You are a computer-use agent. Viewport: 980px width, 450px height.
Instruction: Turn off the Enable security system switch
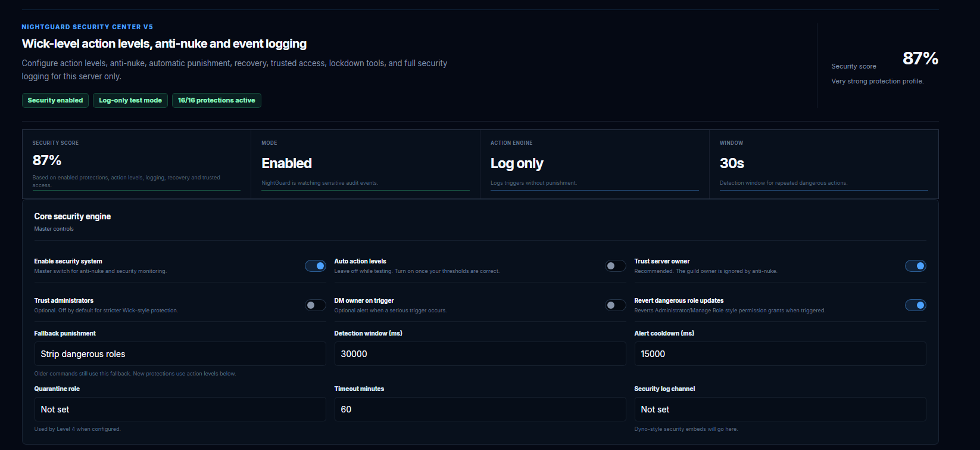pyautogui.click(x=316, y=266)
